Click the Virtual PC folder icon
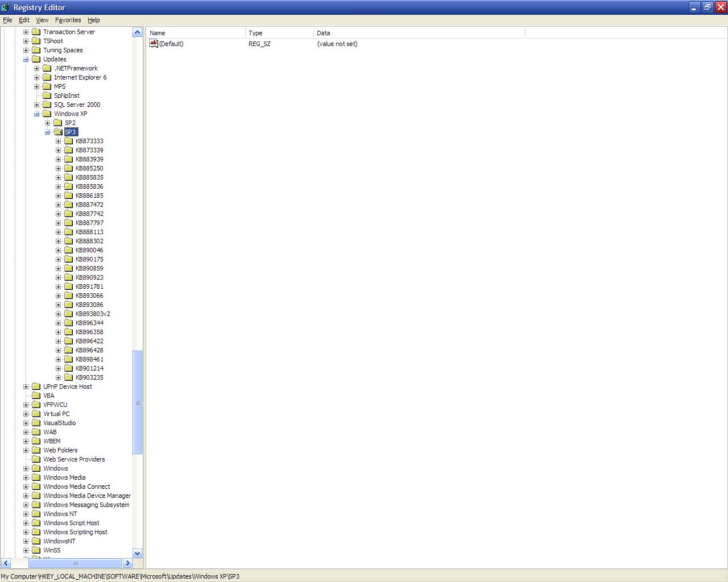 (36, 414)
